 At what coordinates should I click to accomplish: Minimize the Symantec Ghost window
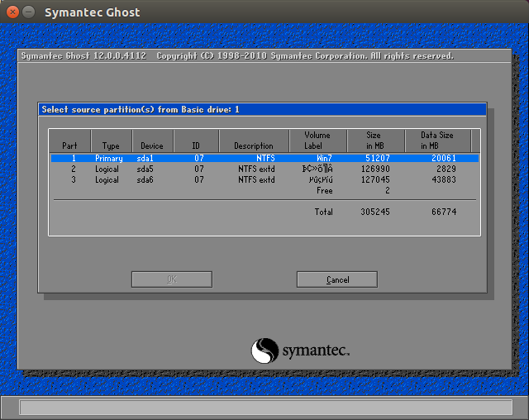[x=29, y=12]
